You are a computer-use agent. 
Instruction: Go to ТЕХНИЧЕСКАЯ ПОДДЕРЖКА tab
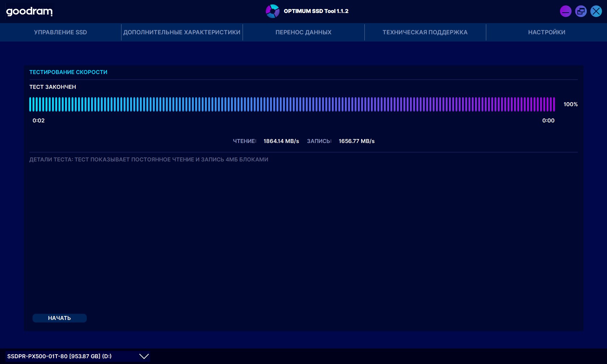[425, 32]
